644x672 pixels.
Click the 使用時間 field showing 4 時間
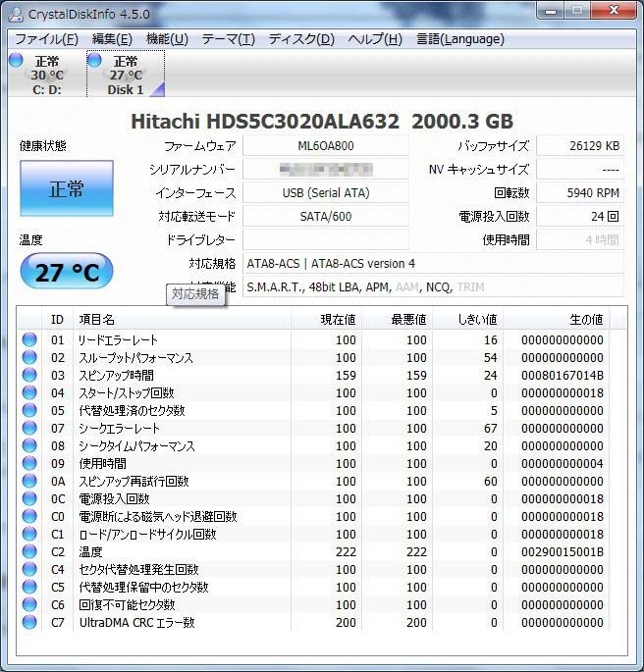pyautogui.click(x=580, y=240)
